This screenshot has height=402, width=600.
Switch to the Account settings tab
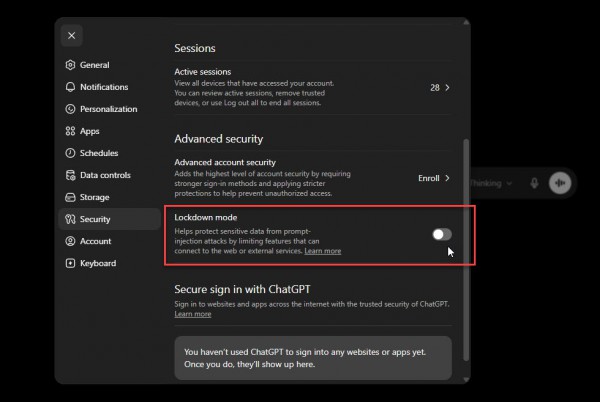tap(110, 241)
